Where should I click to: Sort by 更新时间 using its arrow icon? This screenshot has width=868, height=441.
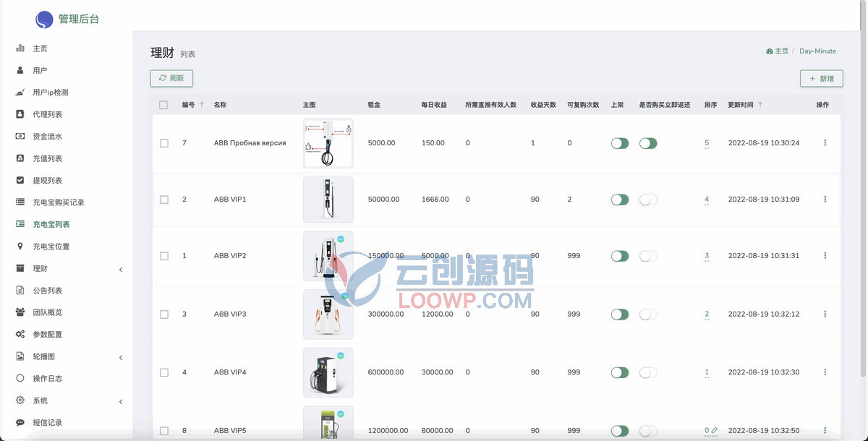[760, 105]
